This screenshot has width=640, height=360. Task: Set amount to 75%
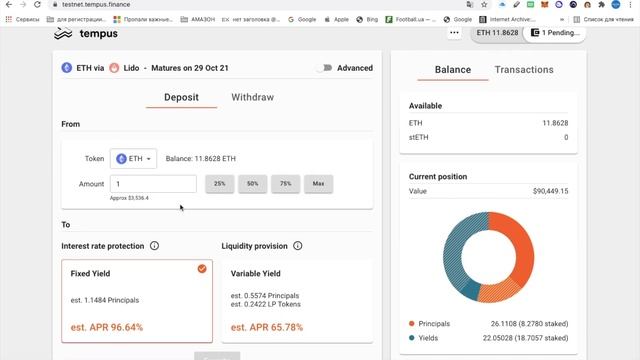tap(286, 184)
